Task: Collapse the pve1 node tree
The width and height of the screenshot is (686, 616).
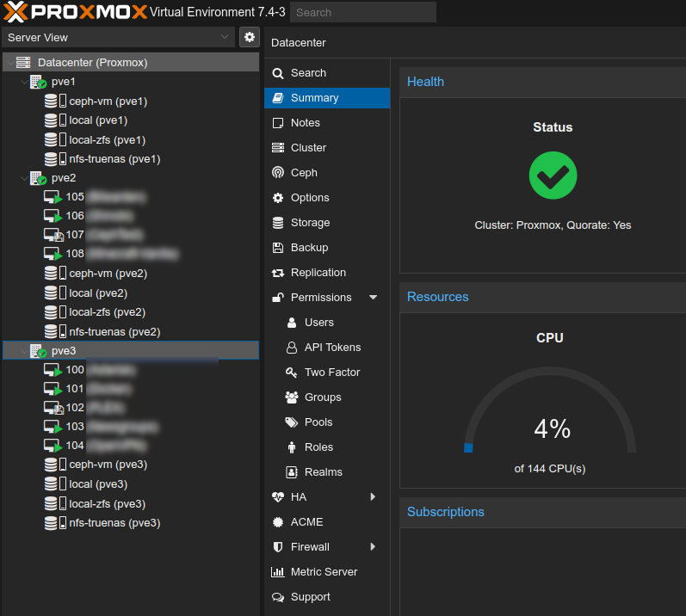Action: [x=24, y=82]
